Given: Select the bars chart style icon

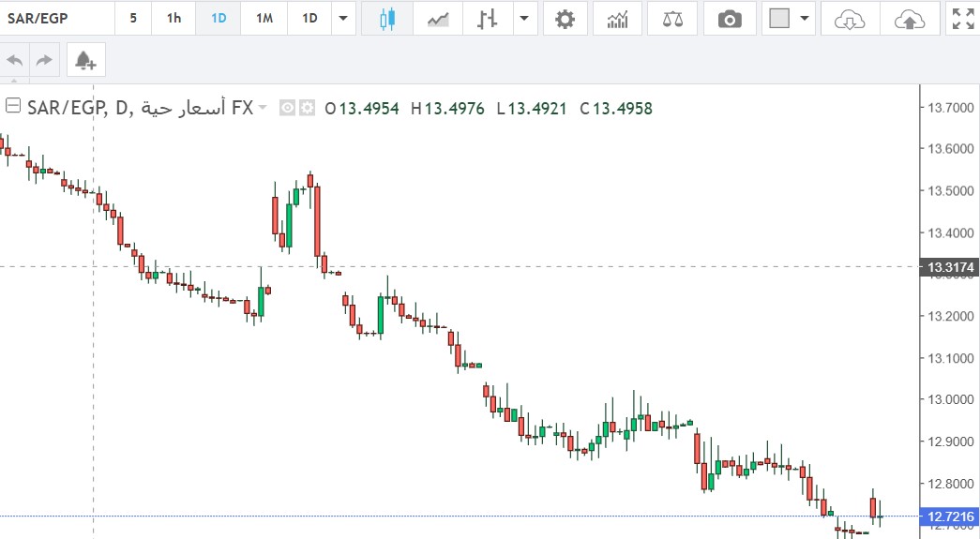Looking at the screenshot, I should tap(486, 19).
